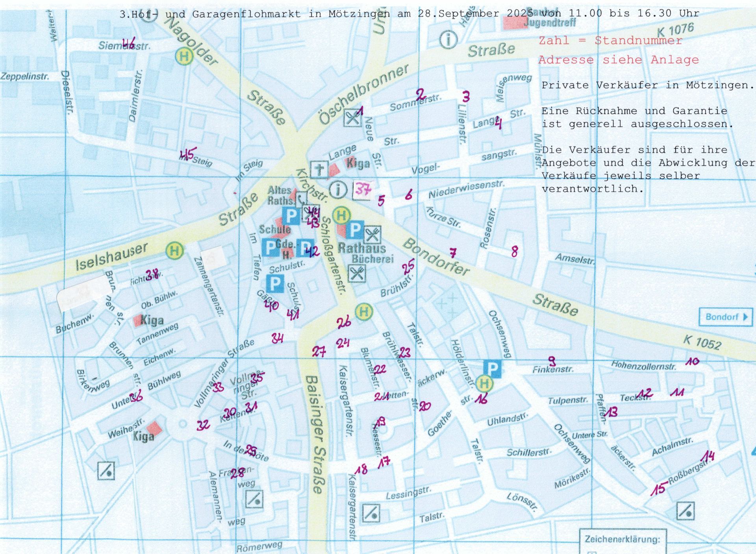
Task: Click the restaurant icon right of Rathaus parking
Action: (372, 235)
